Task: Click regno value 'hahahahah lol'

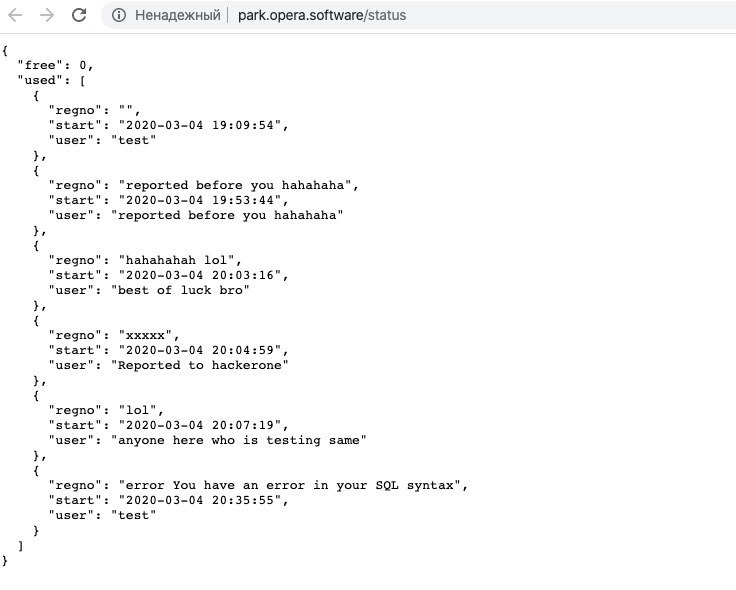Action: click(x=176, y=261)
